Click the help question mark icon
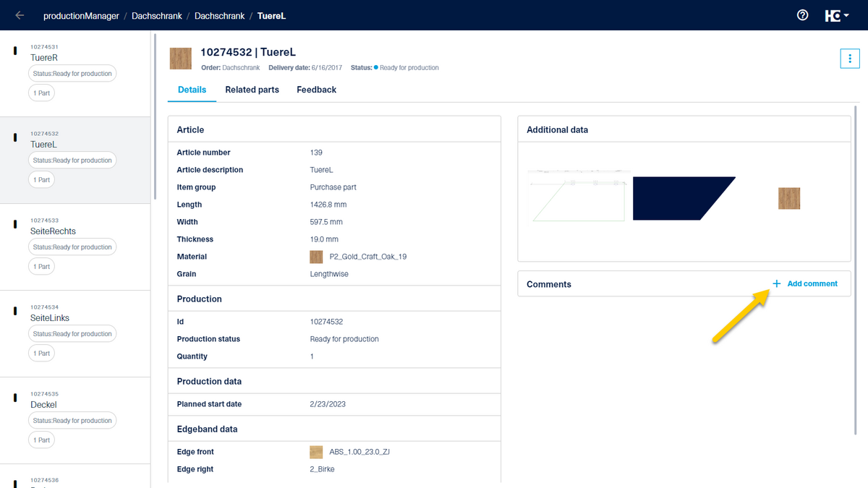The height and width of the screenshot is (488, 868). (x=802, y=14)
